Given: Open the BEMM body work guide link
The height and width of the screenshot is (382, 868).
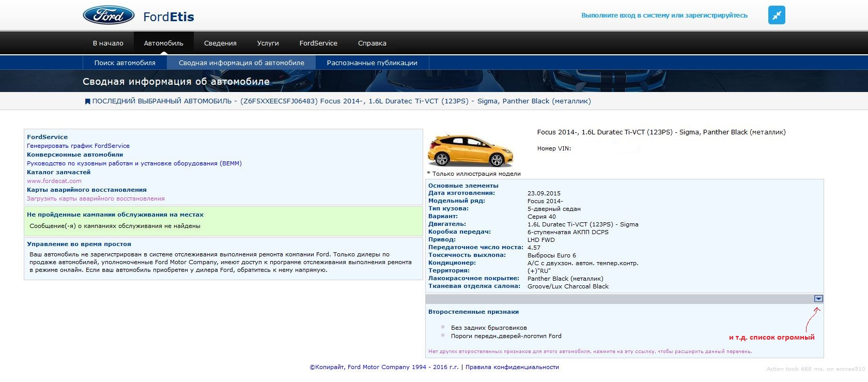Looking at the screenshot, I should tap(134, 163).
